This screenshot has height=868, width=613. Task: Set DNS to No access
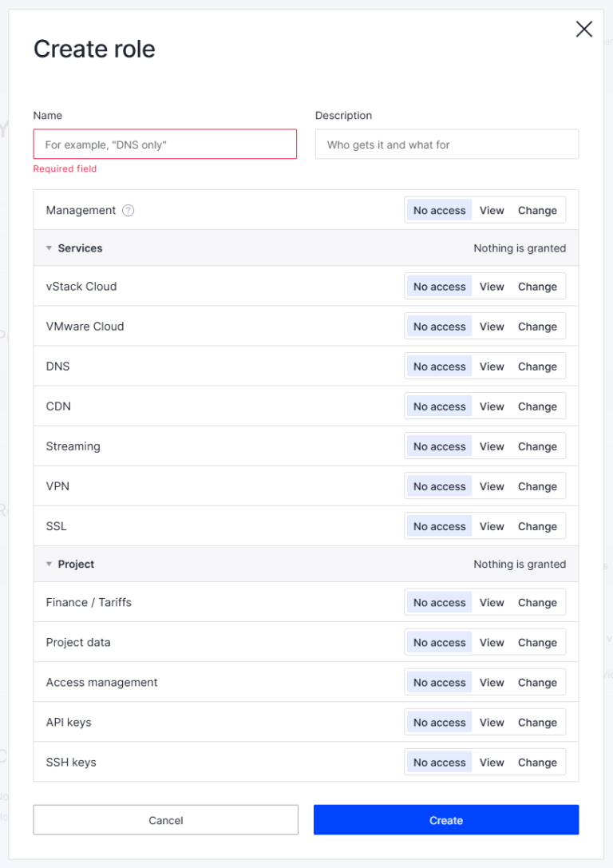coord(439,367)
